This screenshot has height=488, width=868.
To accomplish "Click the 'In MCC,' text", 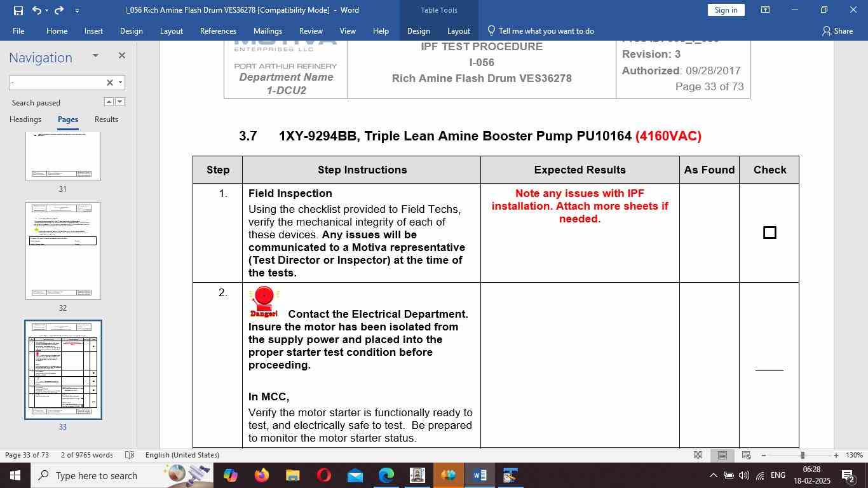I will (269, 396).
